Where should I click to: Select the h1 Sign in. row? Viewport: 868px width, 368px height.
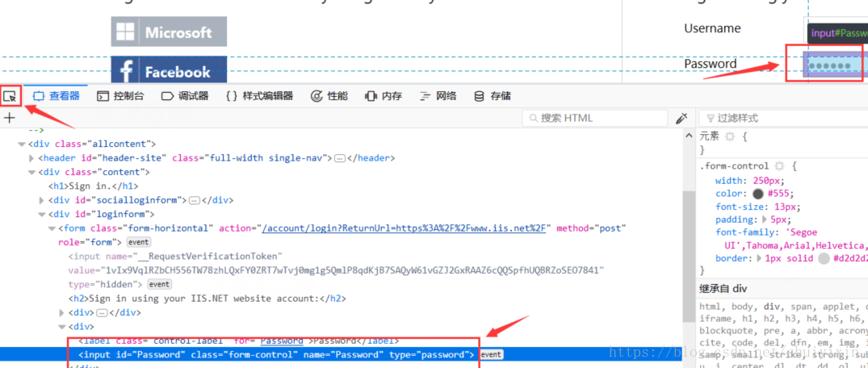click(94, 186)
